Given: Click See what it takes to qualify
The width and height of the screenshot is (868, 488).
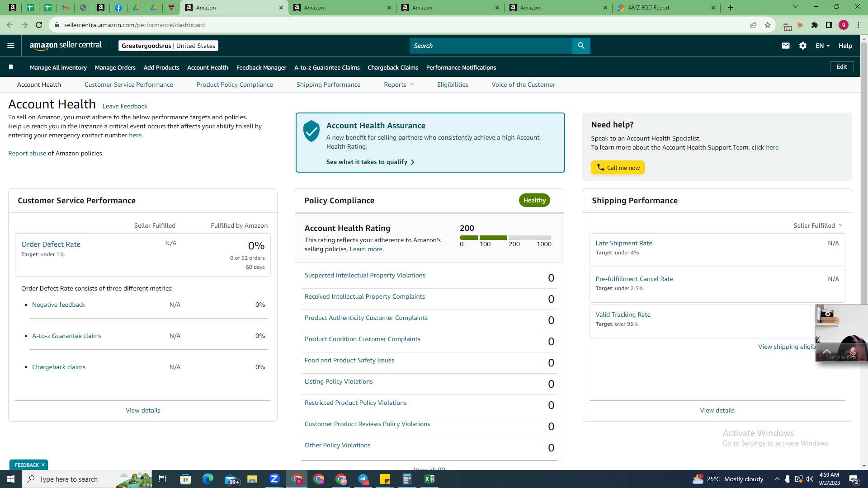Looking at the screenshot, I should coord(370,162).
